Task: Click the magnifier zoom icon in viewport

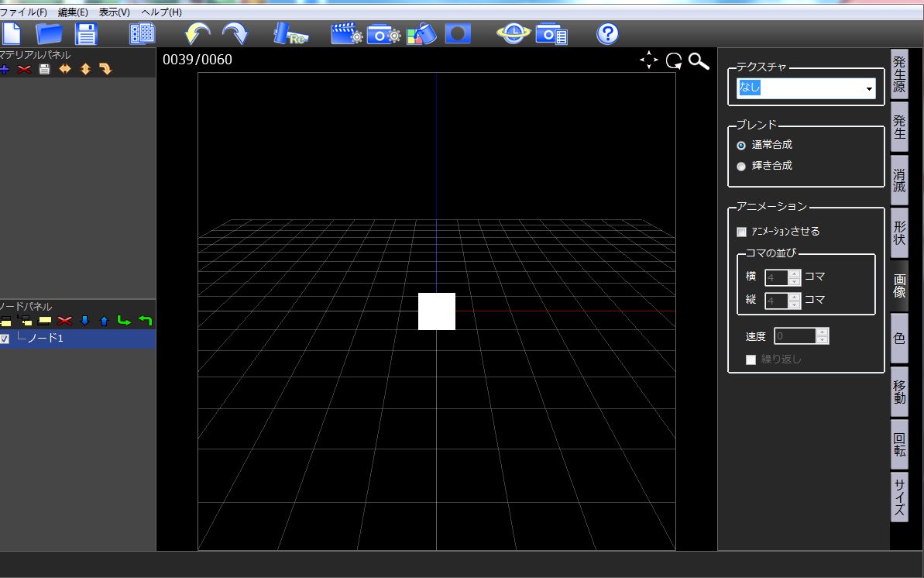Action: pyautogui.click(x=699, y=60)
